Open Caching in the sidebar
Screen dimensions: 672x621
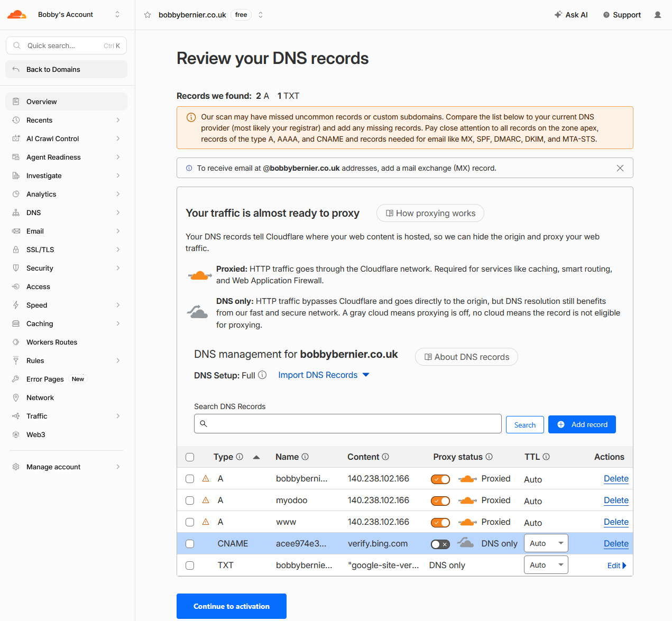tap(66, 323)
